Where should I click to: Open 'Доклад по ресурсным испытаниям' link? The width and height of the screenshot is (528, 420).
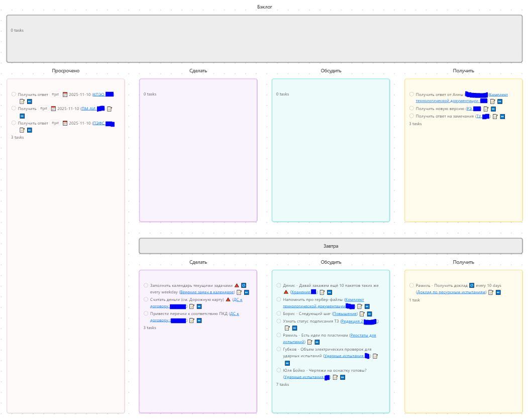tap(451, 292)
